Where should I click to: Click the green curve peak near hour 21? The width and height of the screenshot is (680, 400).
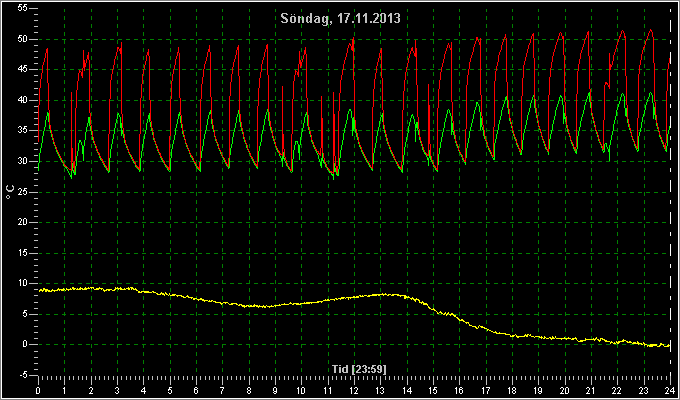589,92
